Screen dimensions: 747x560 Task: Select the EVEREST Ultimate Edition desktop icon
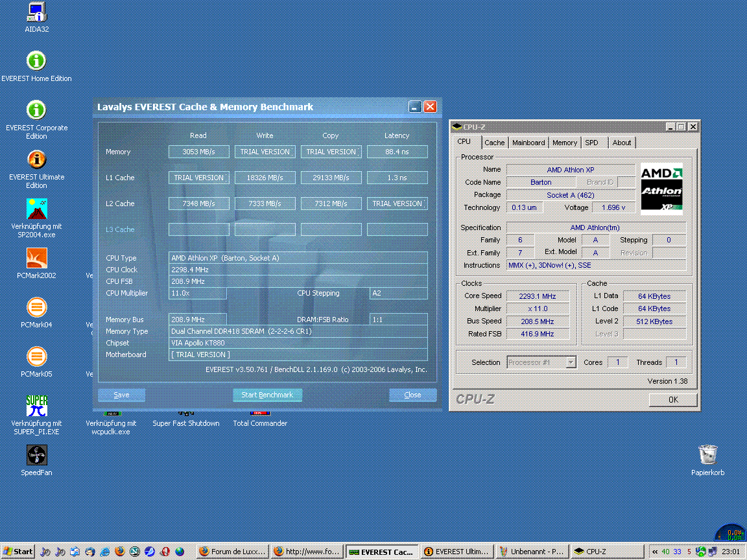pyautogui.click(x=36, y=160)
